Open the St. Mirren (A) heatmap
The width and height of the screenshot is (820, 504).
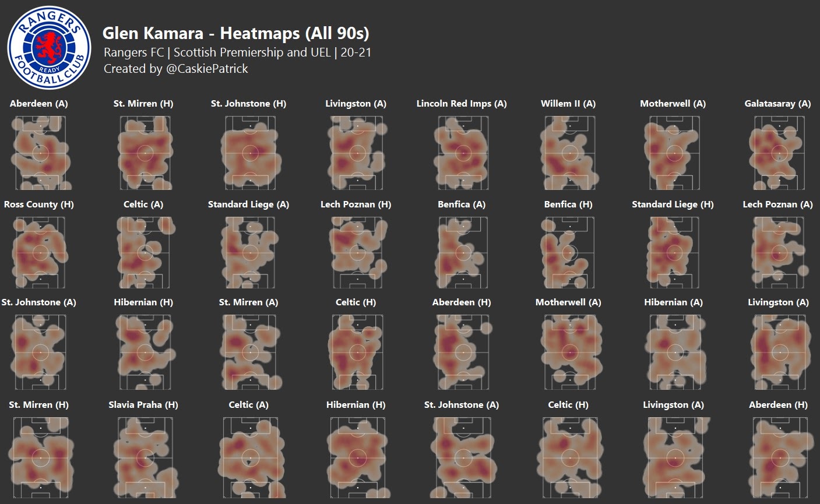click(x=251, y=353)
